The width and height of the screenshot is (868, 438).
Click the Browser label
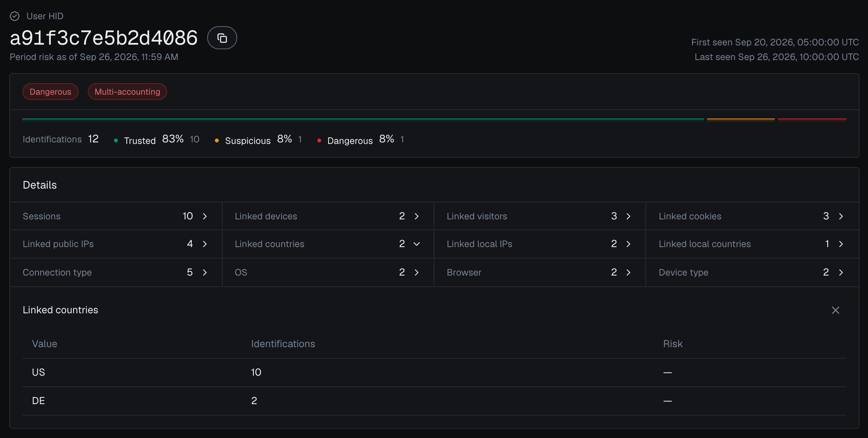(464, 272)
